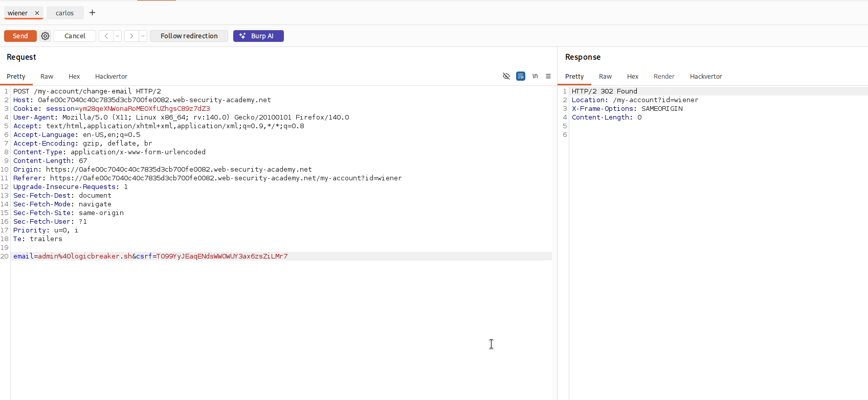Switch to response Hackvertor tab

pos(706,77)
